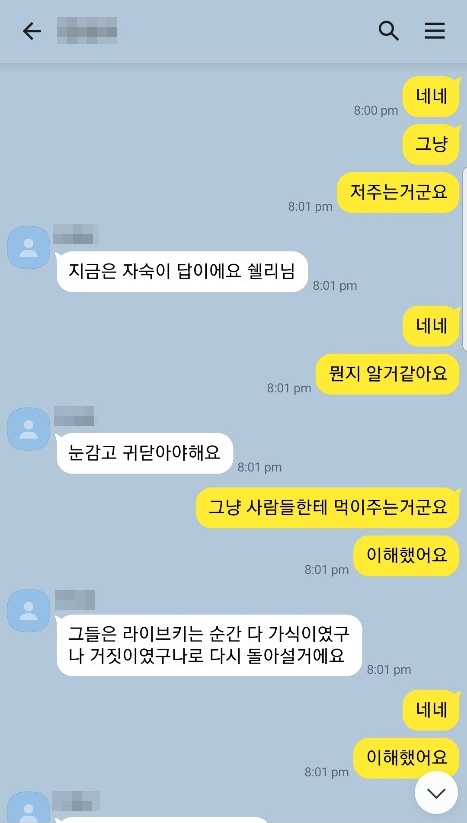Click the scrollbar handle on right edge
The image size is (467, 823).
464,259
